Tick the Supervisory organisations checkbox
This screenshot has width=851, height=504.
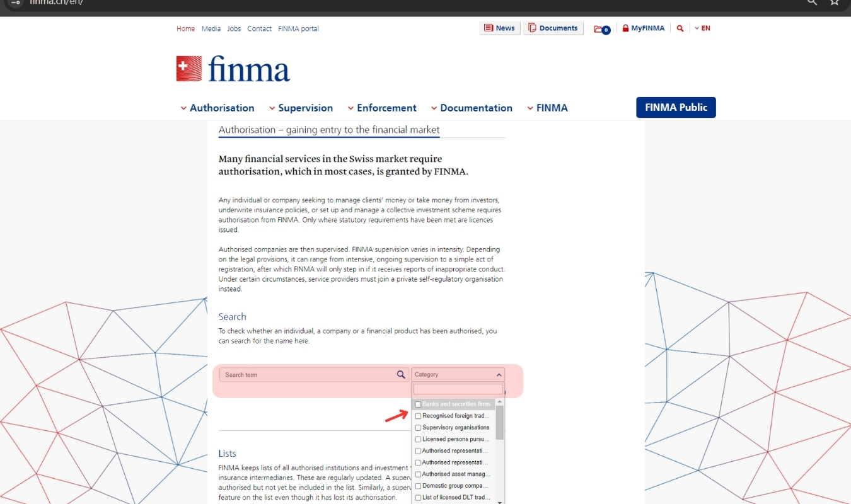[418, 428]
